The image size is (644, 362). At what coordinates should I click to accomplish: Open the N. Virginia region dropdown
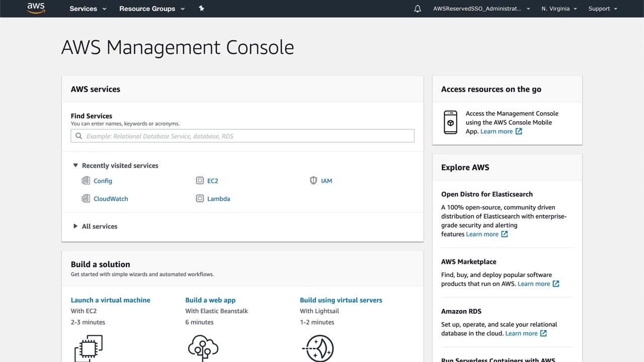tap(559, 9)
